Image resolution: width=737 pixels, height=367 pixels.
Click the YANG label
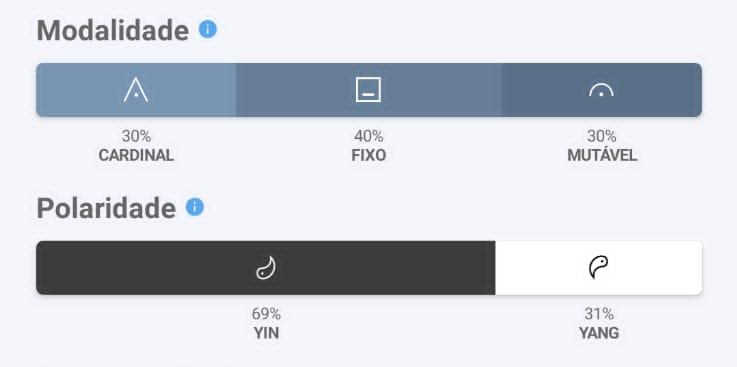coord(599,333)
